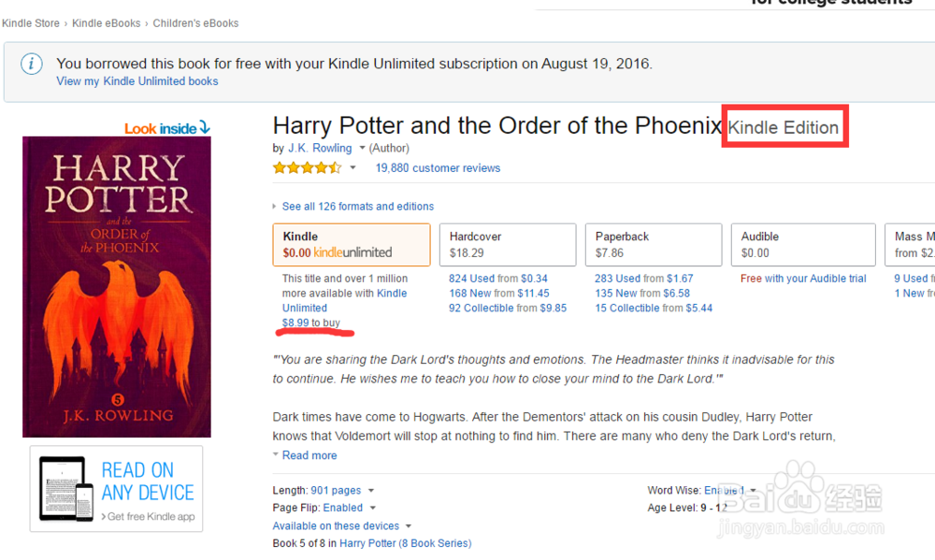Open the star rating breakdown dropdown arrow
This screenshot has width=935, height=560.
[352, 168]
